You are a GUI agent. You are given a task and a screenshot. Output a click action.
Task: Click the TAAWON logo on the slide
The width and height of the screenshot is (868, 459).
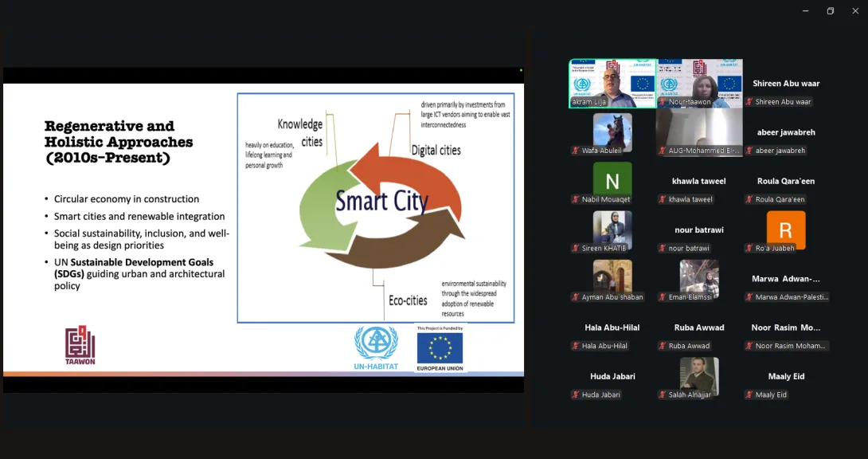point(80,345)
